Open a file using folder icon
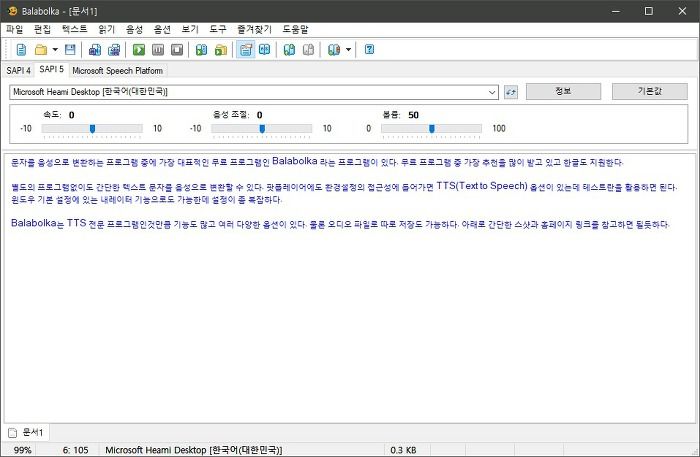700x457 pixels. click(41, 50)
